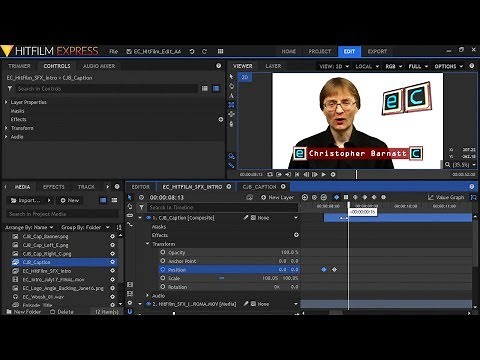Open the Audio Mixer tab

(99, 66)
